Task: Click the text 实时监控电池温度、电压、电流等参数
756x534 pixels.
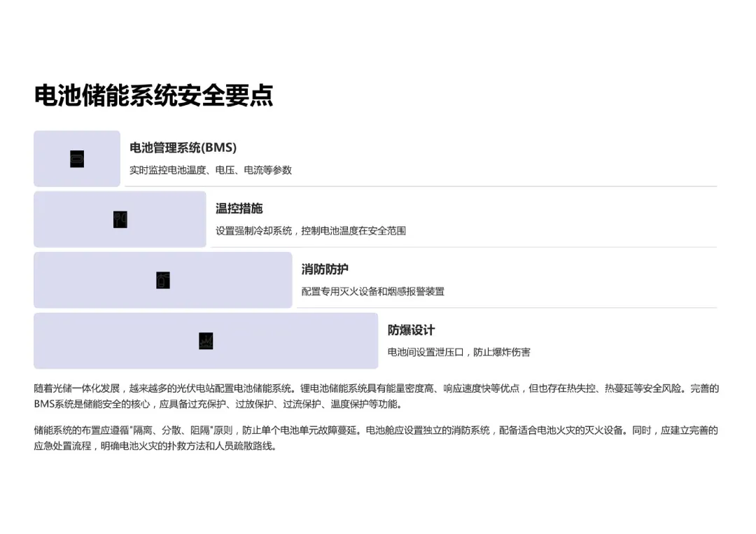Action: (211, 170)
